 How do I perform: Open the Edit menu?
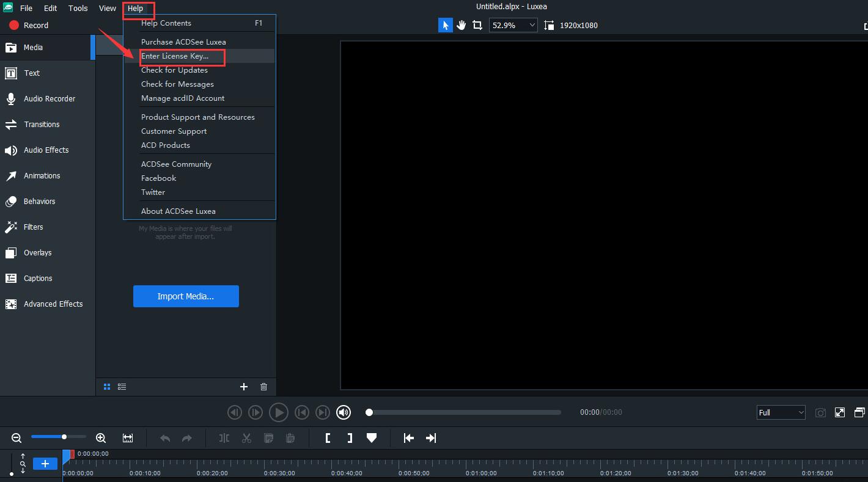click(50, 8)
